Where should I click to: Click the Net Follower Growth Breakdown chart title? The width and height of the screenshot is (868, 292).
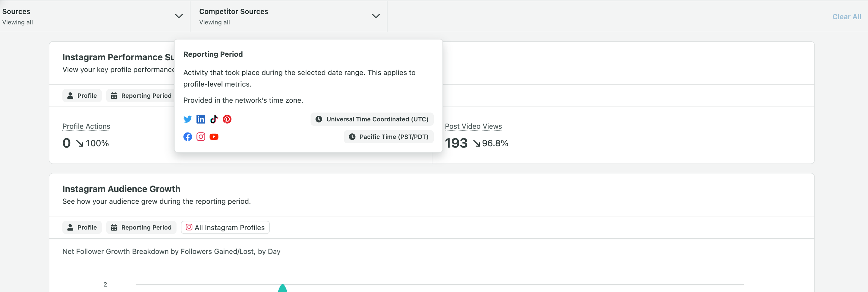(x=171, y=252)
